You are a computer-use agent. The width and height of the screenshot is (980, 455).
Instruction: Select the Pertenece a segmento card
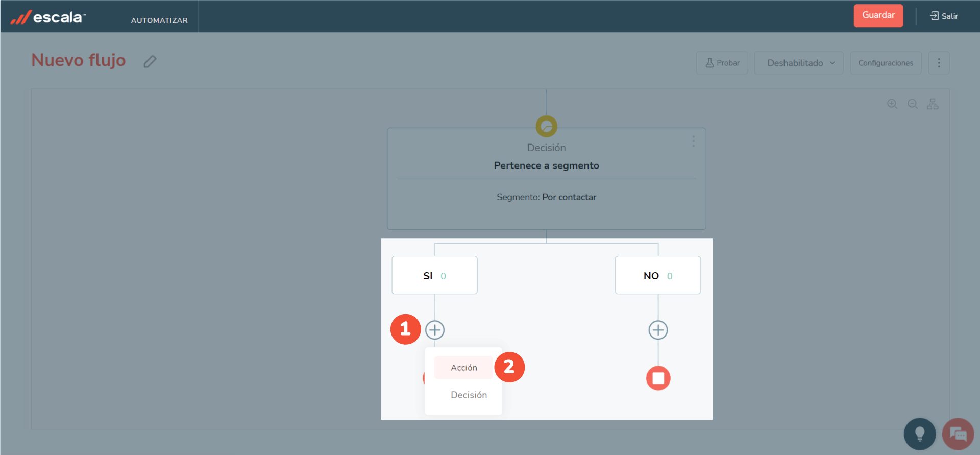[546, 179]
